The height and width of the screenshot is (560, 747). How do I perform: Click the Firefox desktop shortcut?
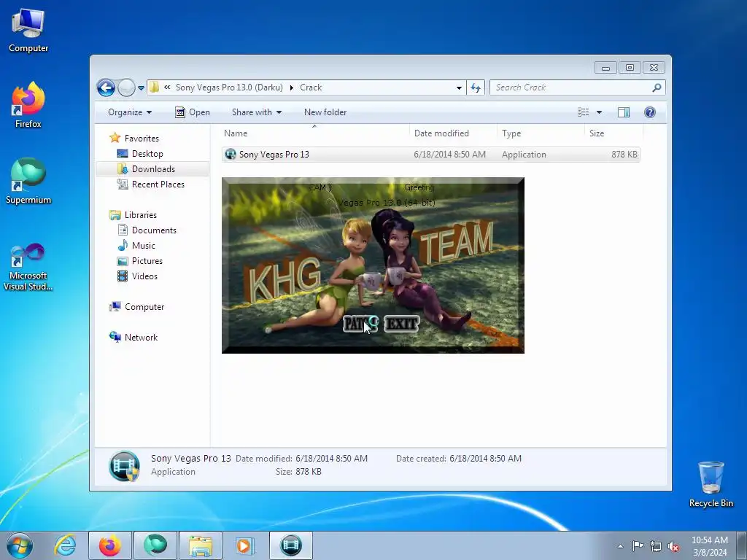(28, 105)
